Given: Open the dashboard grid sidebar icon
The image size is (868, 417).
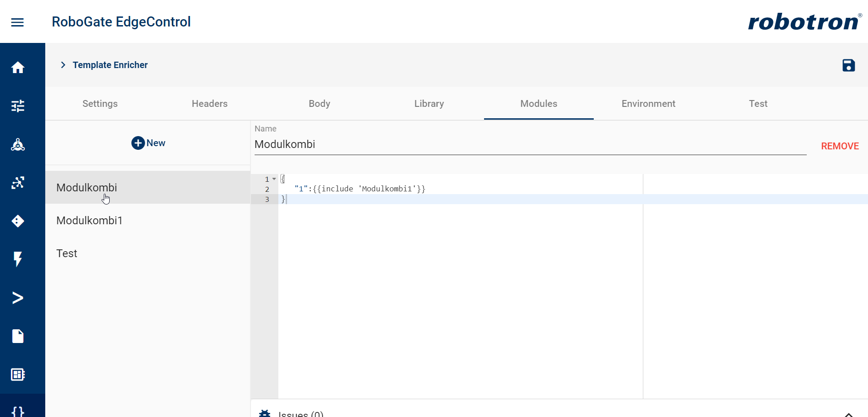Looking at the screenshot, I should (18, 375).
